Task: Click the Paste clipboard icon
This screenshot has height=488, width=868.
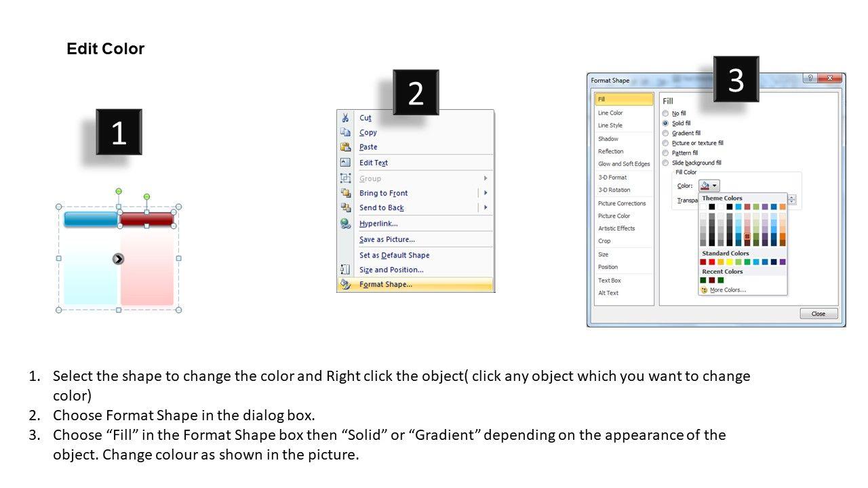Action: tap(346, 147)
